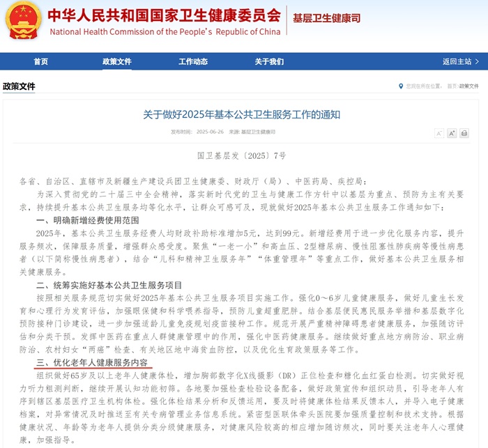Click heading 三、优化老年人健康服务内容

pyautogui.click(x=92, y=362)
